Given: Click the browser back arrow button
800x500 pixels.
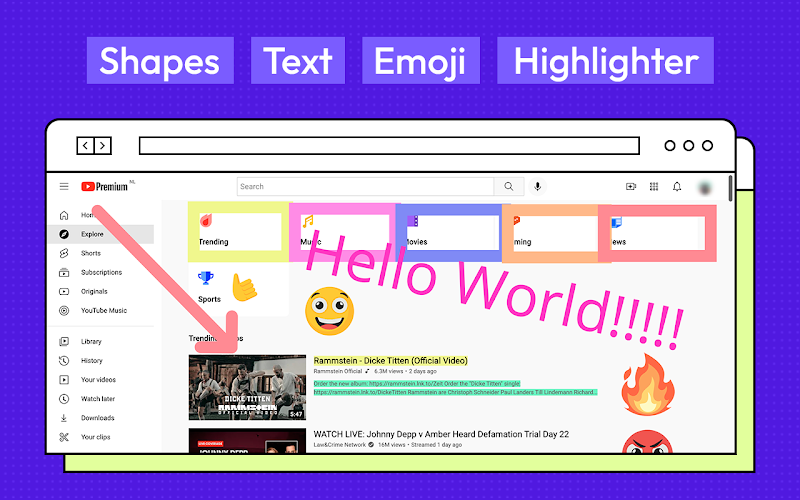Looking at the screenshot, I should click(x=85, y=146).
